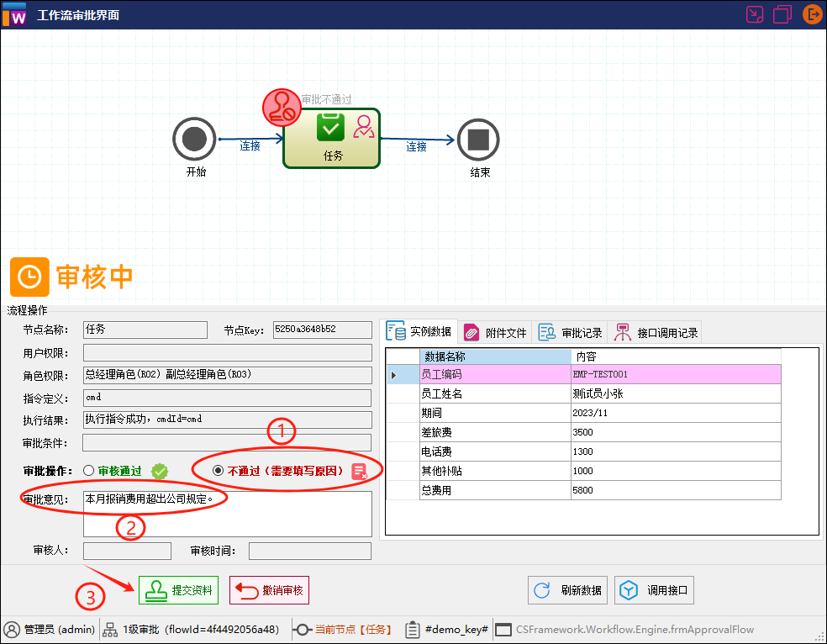The height and width of the screenshot is (644, 827).
Task: Click 1级审批 flowId status bar text
Action: pyautogui.click(x=200, y=630)
